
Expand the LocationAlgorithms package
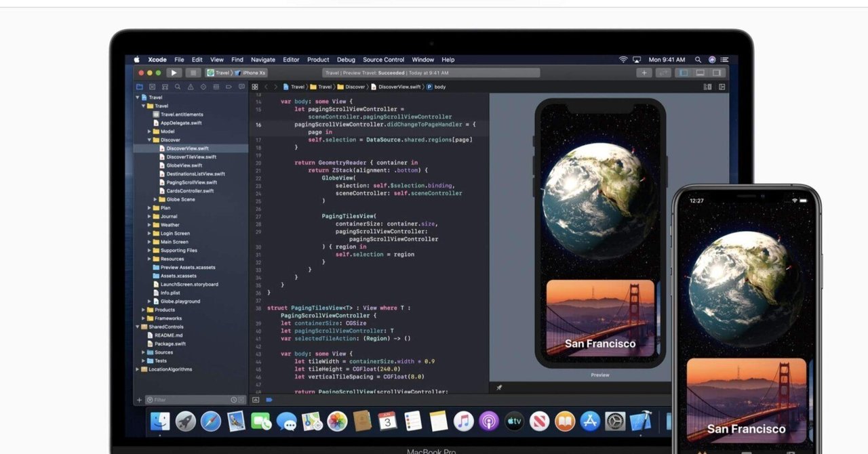tap(138, 369)
